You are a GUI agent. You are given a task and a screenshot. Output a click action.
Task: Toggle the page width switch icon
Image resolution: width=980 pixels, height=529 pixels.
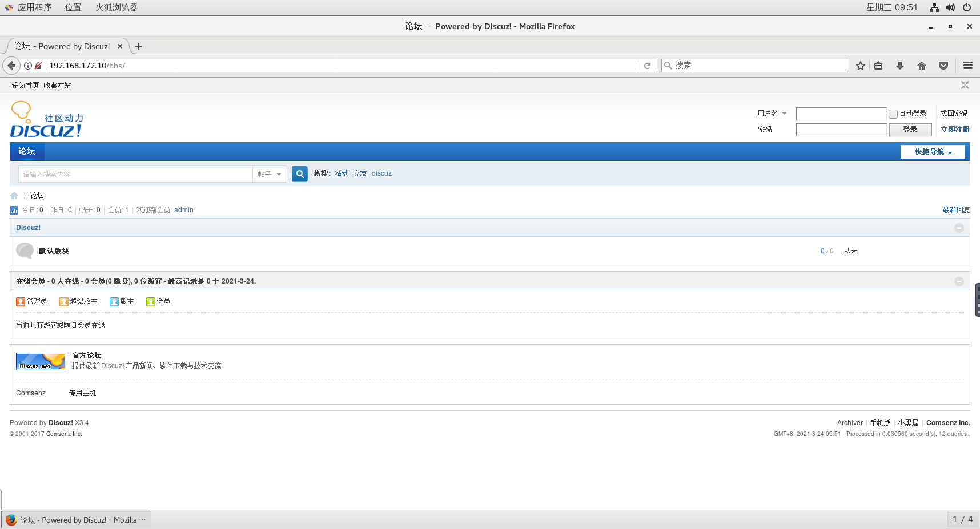point(965,85)
